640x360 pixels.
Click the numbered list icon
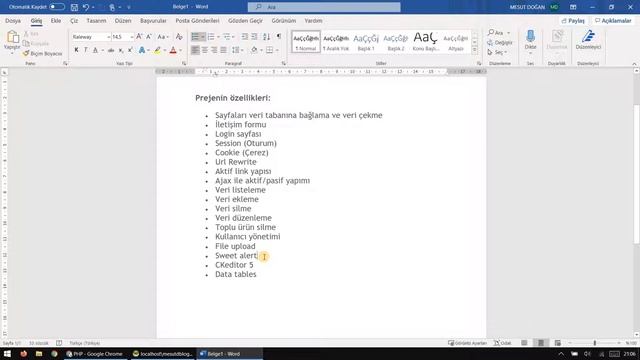click(211, 37)
